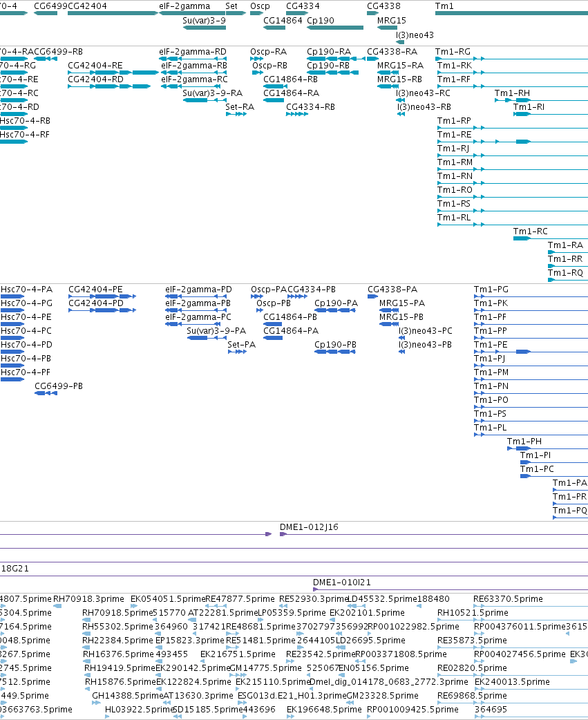Click EST label RH70918.3prime
The width and height of the screenshot is (588, 720).
[88, 599]
